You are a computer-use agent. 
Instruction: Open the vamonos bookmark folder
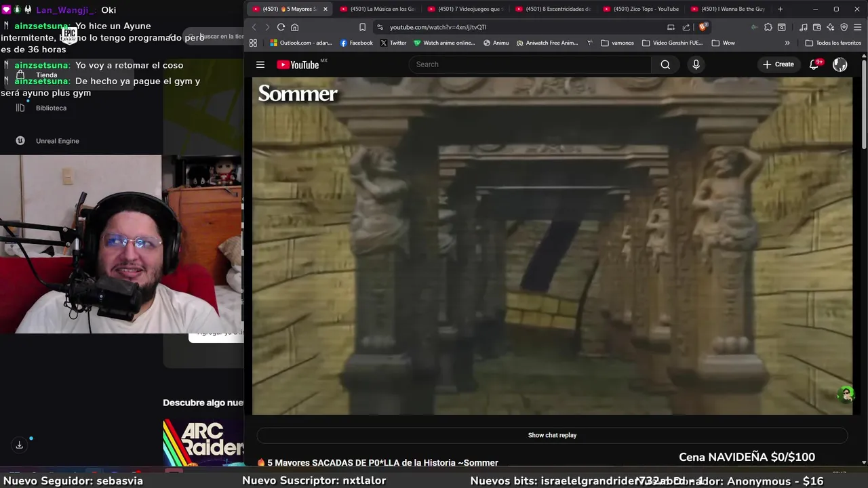coord(617,43)
